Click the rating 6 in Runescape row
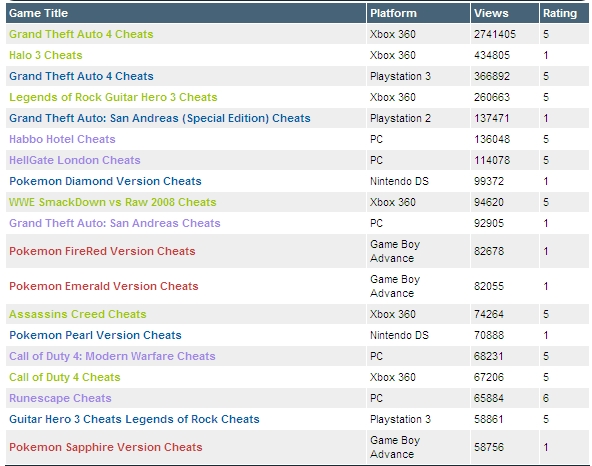This screenshot has height=466, width=592. point(546,398)
